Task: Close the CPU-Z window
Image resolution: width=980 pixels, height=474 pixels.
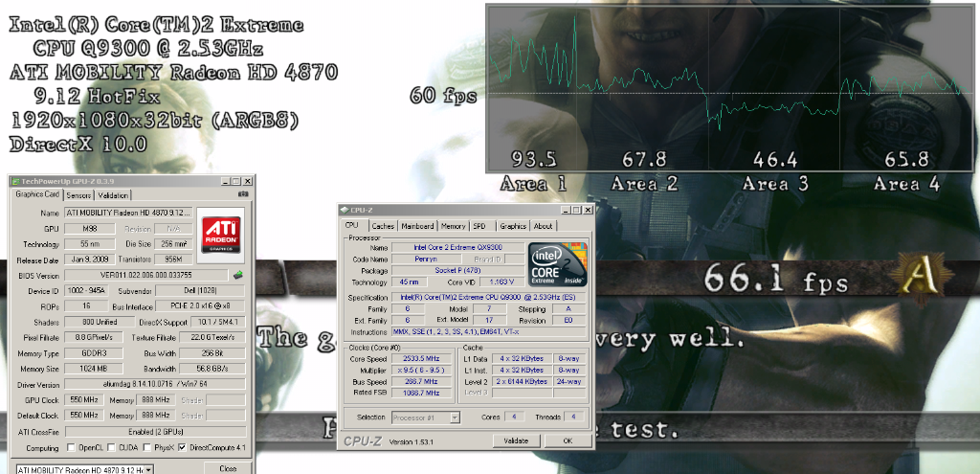Action: pyautogui.click(x=587, y=211)
